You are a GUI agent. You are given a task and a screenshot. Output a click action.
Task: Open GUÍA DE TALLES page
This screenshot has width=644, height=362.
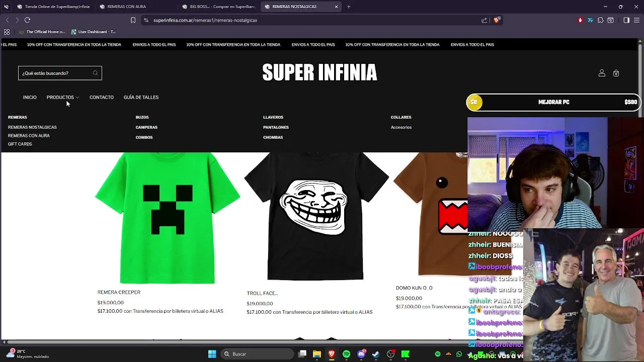coord(141,97)
